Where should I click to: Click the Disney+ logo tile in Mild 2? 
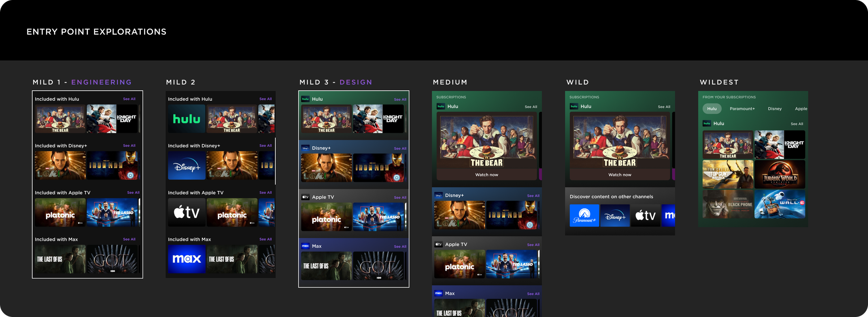187,165
